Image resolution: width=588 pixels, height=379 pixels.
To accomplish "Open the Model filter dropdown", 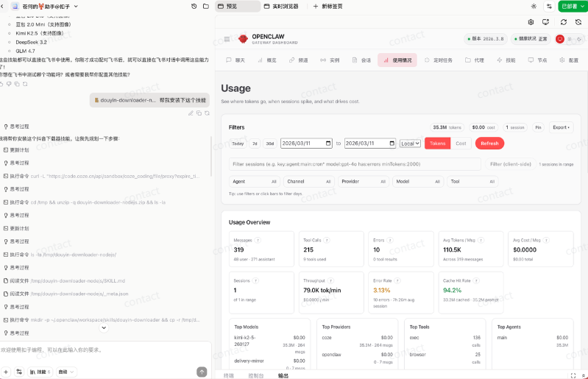I will click(418, 182).
